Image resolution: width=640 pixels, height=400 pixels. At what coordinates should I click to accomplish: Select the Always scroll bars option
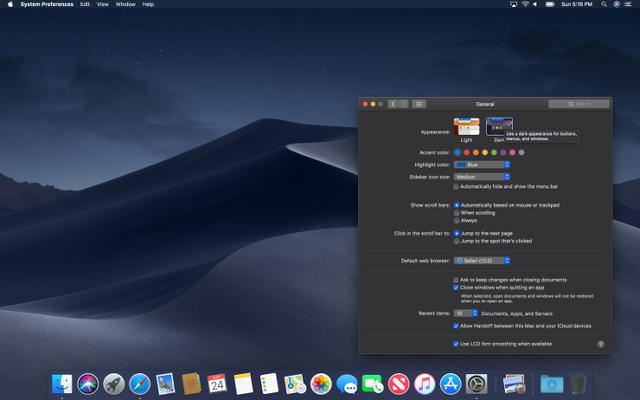pos(457,220)
